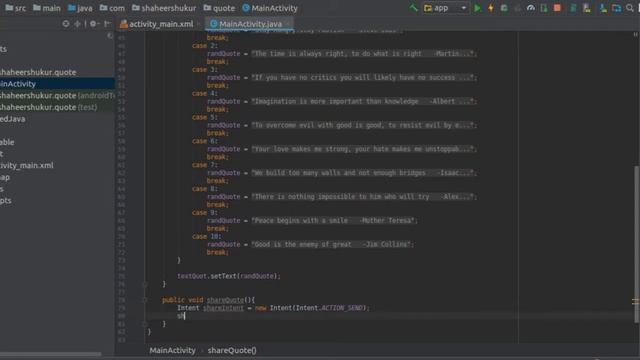The width and height of the screenshot is (640, 360).
Task: Expand folded string 'Imagination is more important'
Action: (x=363, y=101)
